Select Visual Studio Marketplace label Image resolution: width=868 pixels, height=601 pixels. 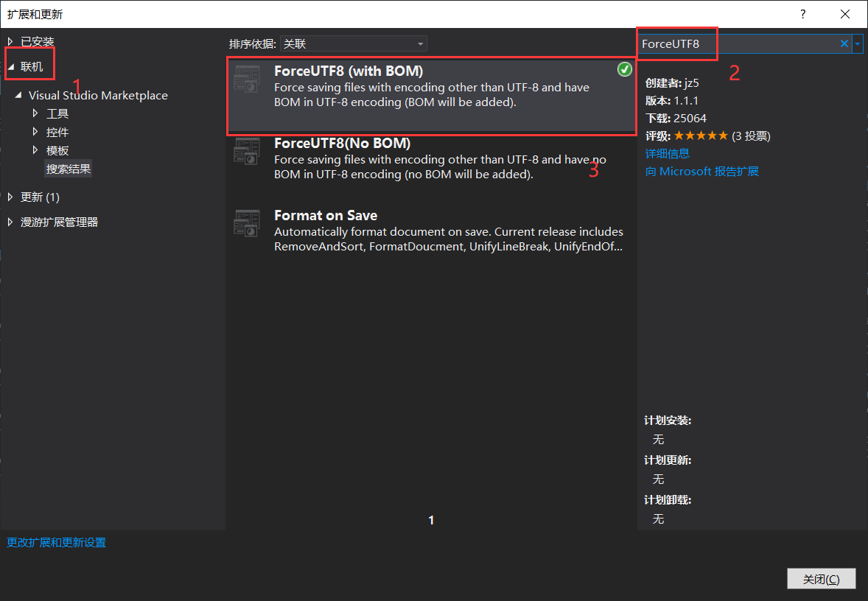98,95
